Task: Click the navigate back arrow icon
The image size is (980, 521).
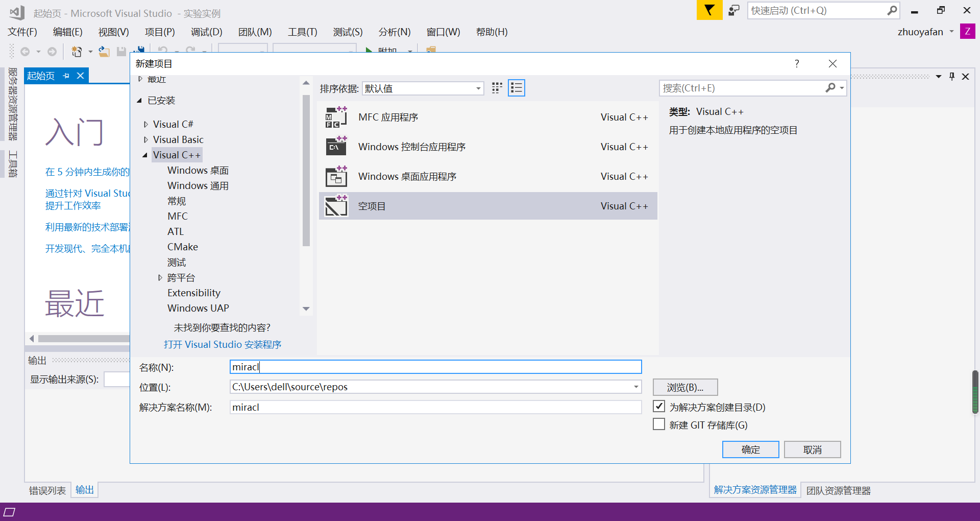Action: (26, 51)
